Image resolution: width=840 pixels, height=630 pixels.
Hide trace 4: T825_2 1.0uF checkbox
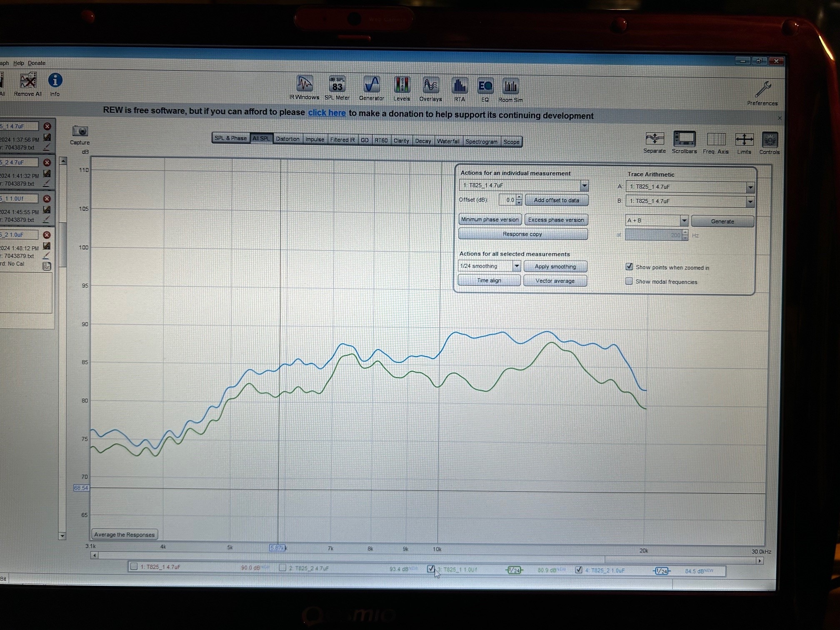(579, 570)
